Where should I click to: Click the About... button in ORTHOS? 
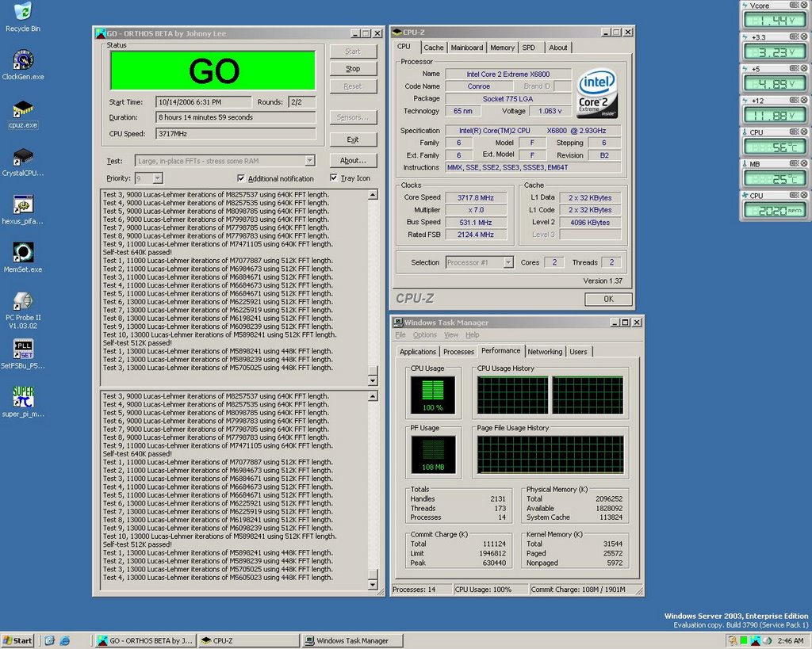click(353, 160)
